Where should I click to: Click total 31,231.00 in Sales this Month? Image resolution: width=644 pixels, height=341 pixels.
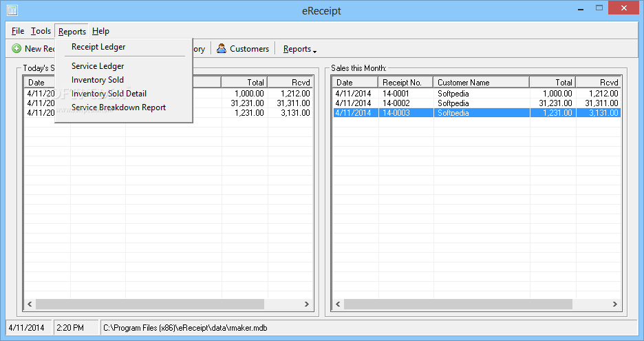tap(555, 103)
